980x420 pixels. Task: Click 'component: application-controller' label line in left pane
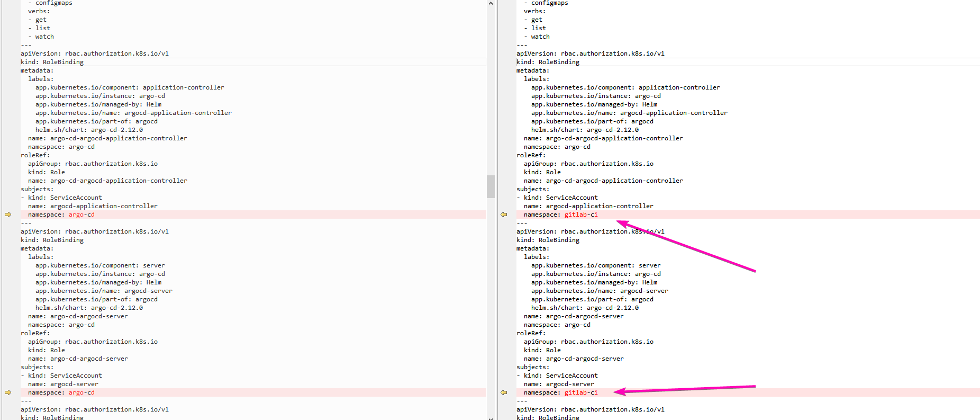[130, 87]
